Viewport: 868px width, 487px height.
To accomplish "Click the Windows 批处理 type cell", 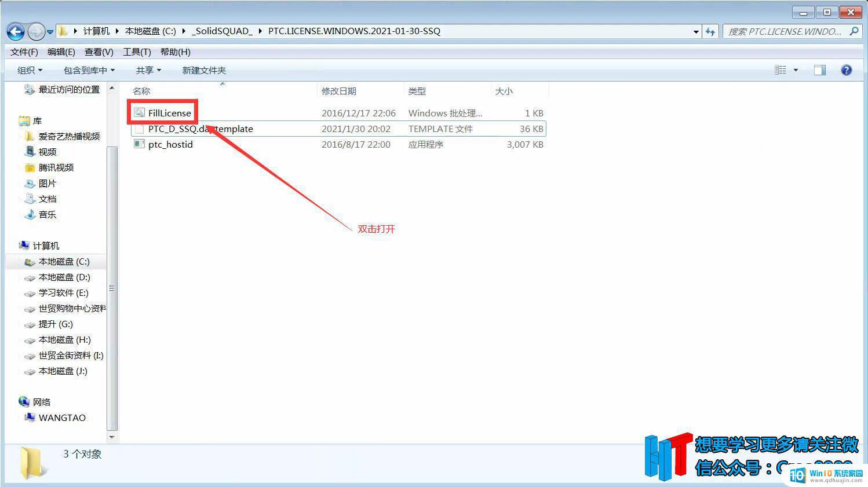I will pos(445,113).
